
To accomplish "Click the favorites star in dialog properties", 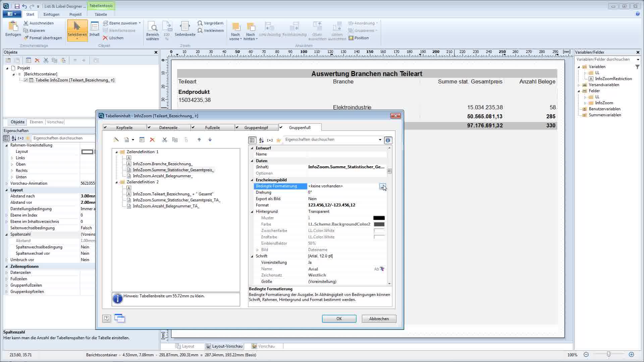I will 278,140.
